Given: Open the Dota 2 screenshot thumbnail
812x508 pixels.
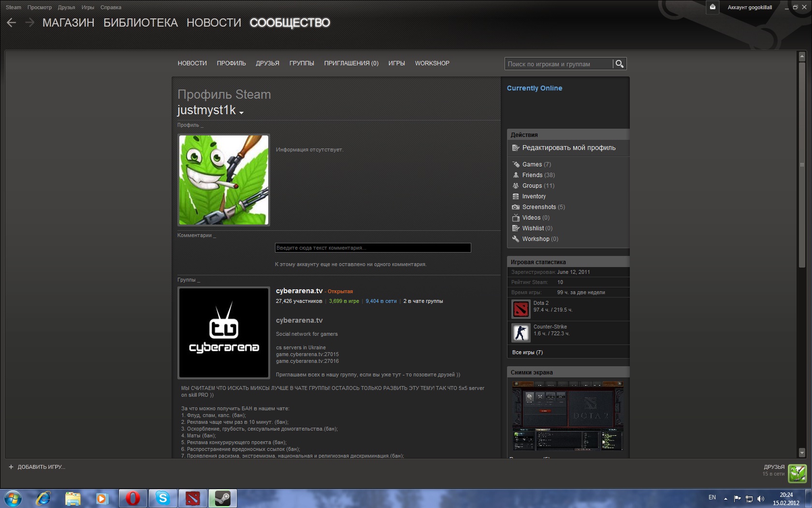Looking at the screenshot, I should coord(568,416).
